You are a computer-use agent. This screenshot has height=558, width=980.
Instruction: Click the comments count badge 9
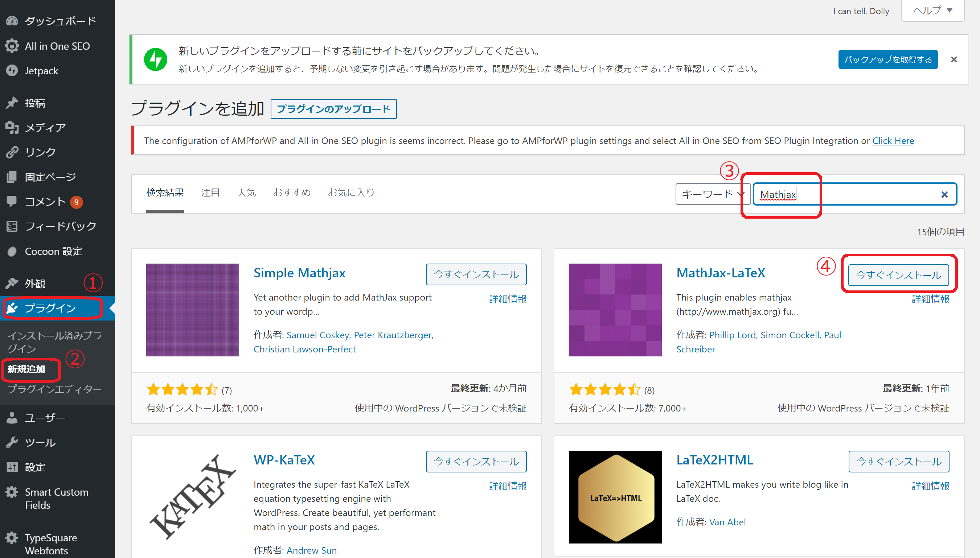(x=76, y=202)
